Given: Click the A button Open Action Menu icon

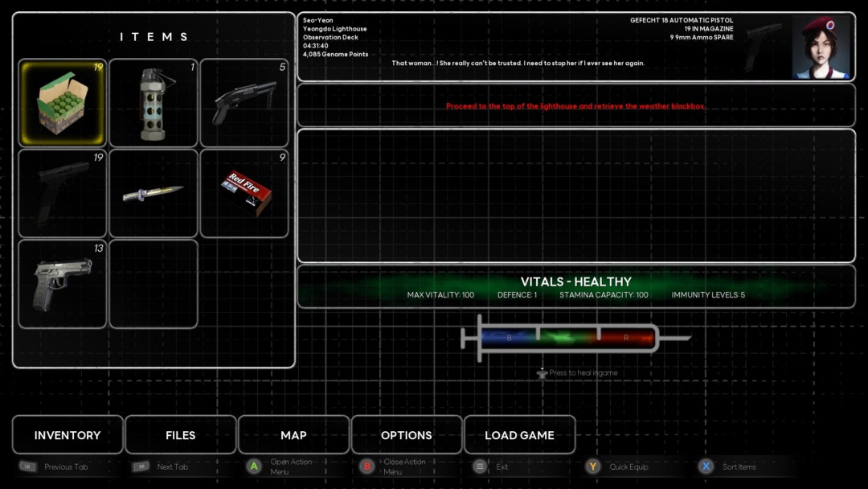Looking at the screenshot, I should [x=254, y=466].
